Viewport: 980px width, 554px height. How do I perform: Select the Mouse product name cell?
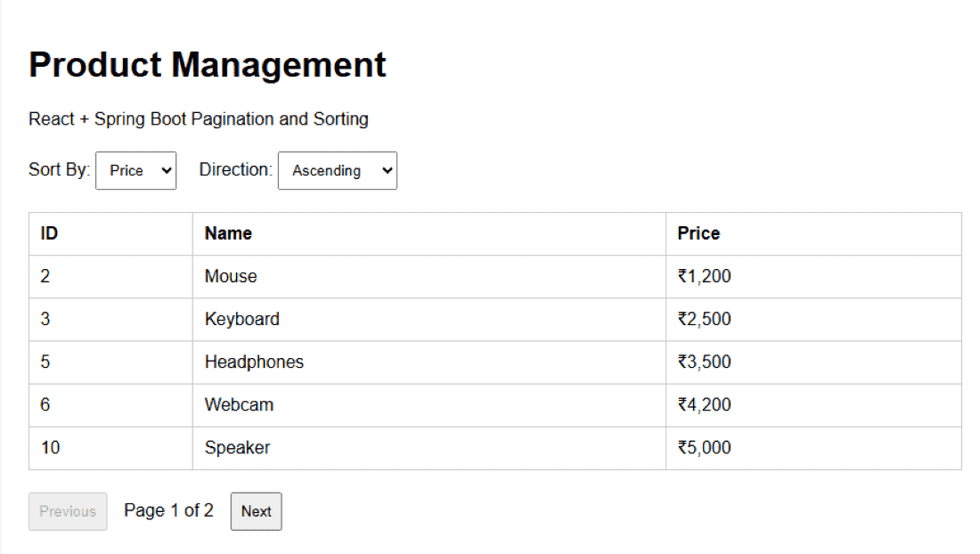point(429,277)
